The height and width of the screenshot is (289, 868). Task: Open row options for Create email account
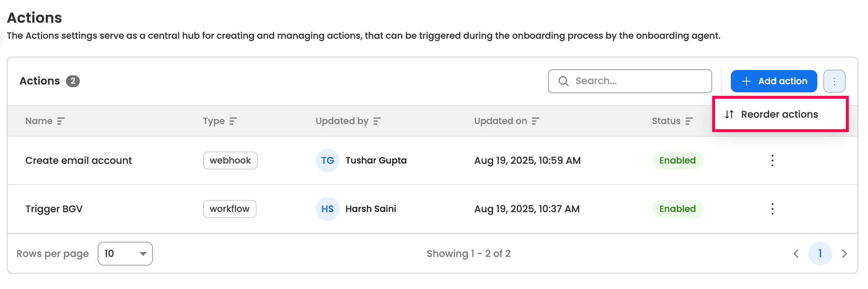(x=772, y=161)
